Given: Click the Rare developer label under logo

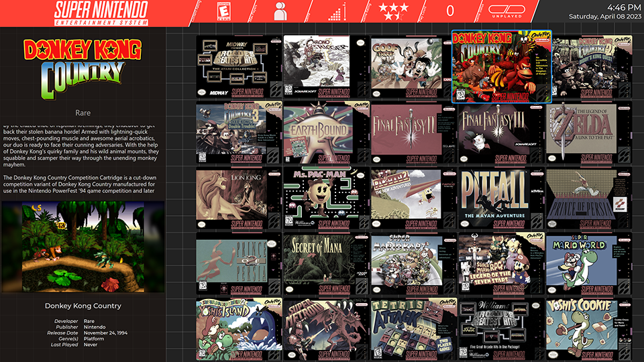Looking at the screenshot, I should point(83,113).
